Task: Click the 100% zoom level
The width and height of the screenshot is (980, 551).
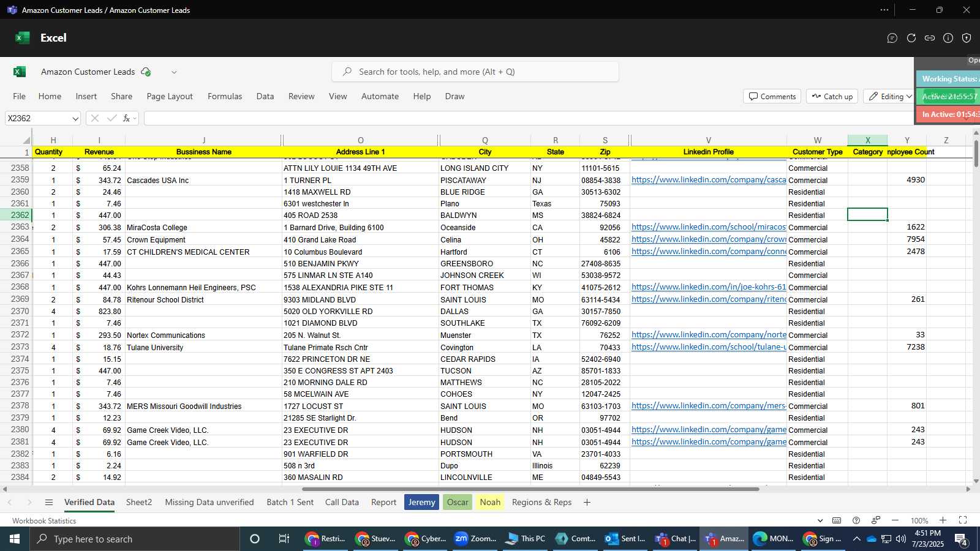Action: (919, 520)
